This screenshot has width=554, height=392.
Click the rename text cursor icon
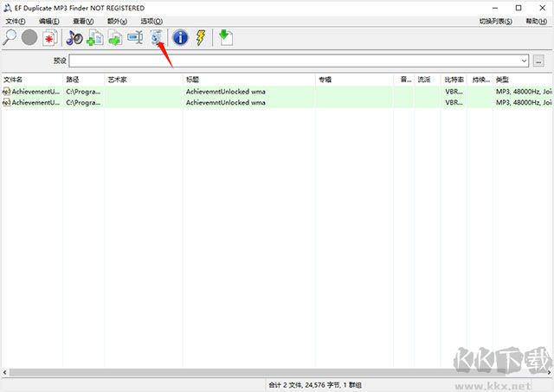pos(135,37)
